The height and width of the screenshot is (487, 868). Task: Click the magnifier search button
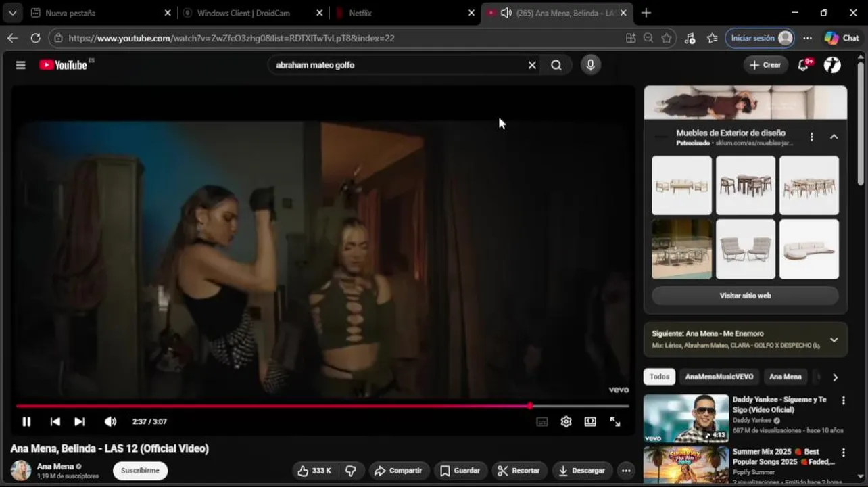click(x=556, y=65)
